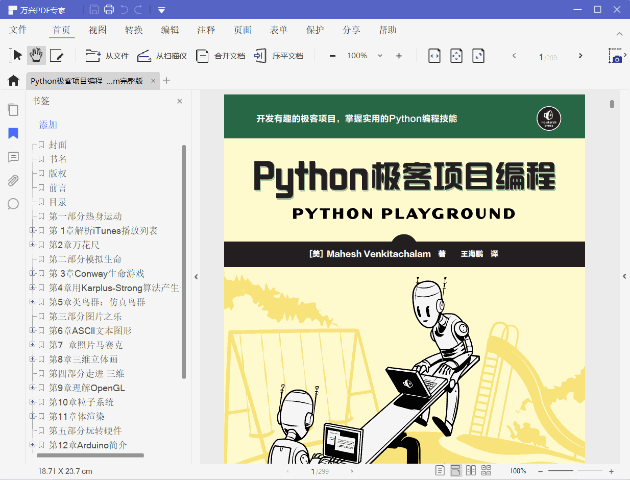630x480 pixels.
Task: Expand the 第9章理解OpenGL bookmark
Action: (x=32, y=387)
